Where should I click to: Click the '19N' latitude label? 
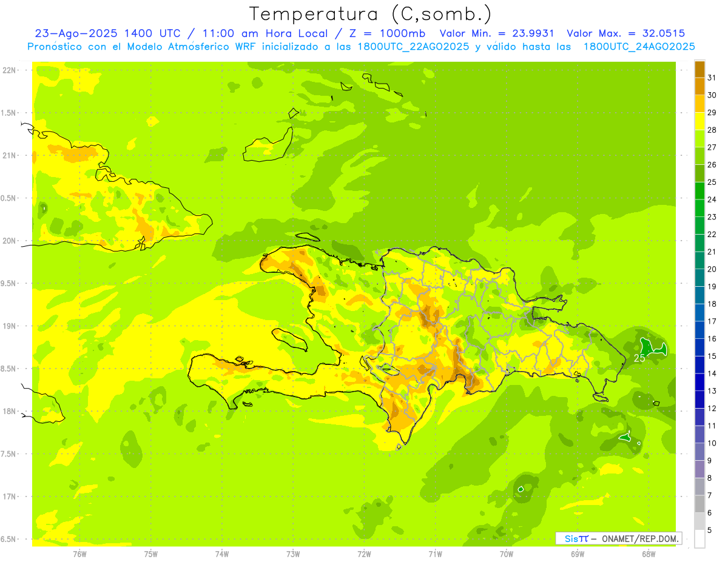[9, 326]
